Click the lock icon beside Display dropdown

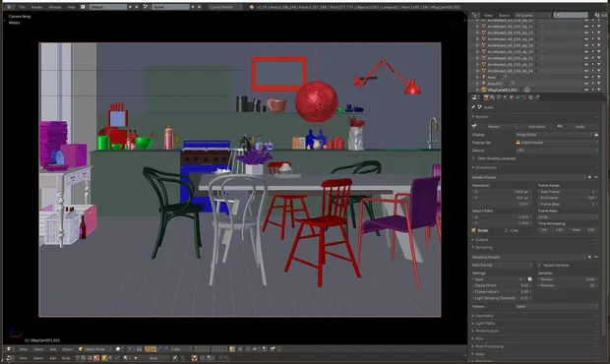(x=596, y=135)
